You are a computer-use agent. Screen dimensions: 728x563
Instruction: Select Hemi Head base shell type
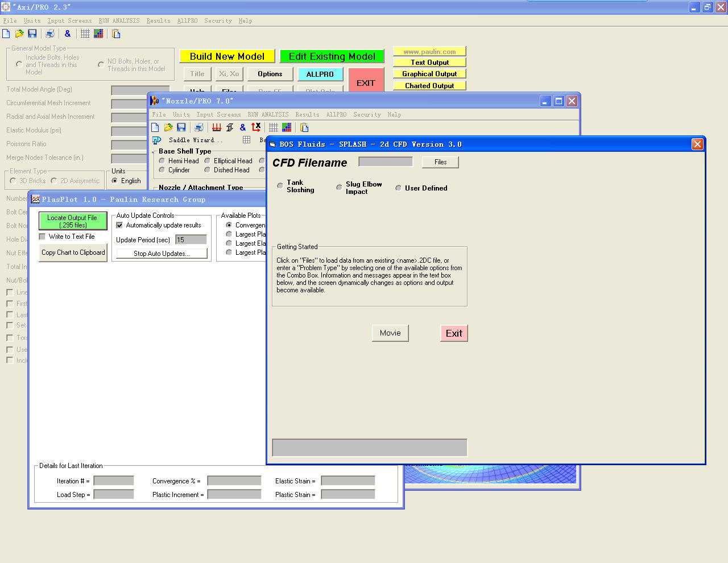point(162,161)
